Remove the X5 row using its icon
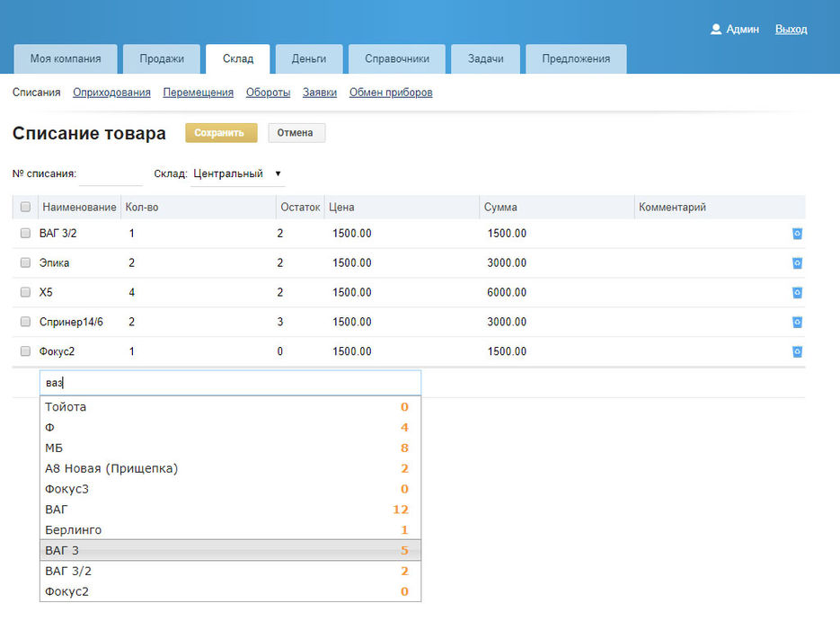The width and height of the screenshot is (840, 630). [797, 293]
